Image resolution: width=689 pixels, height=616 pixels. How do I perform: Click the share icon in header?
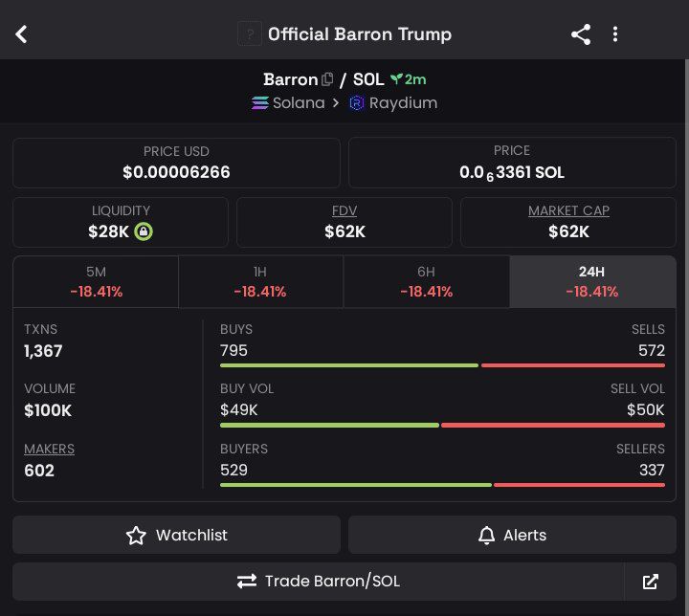(x=581, y=34)
